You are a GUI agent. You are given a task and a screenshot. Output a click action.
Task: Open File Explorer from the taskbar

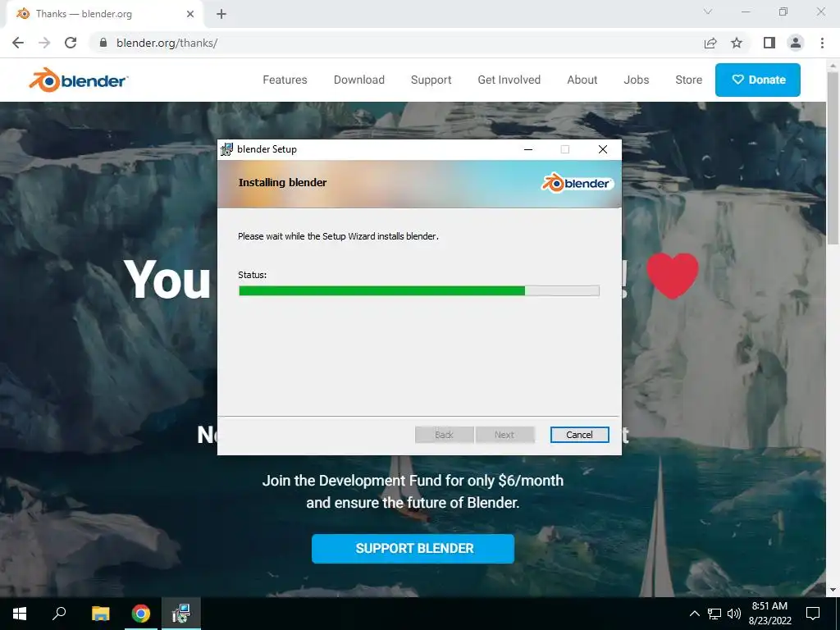click(x=100, y=614)
